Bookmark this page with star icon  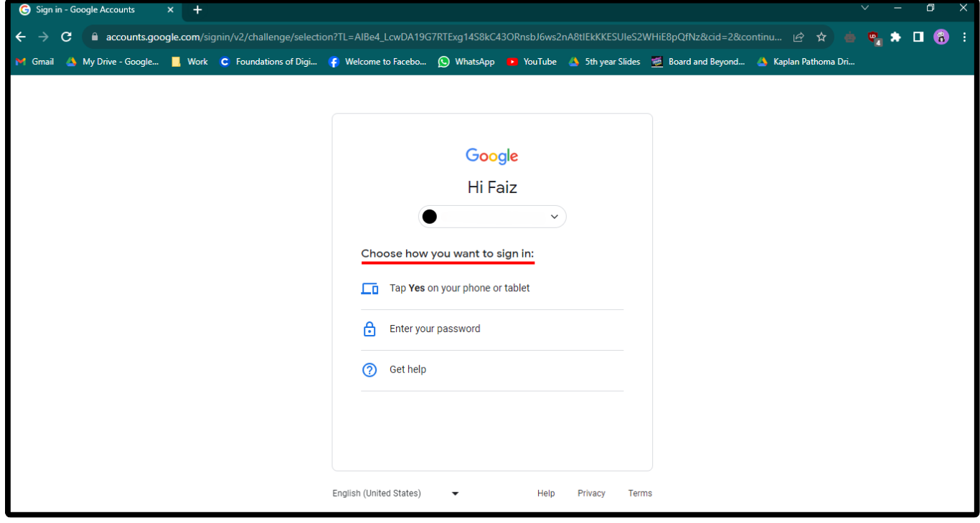[x=821, y=37]
